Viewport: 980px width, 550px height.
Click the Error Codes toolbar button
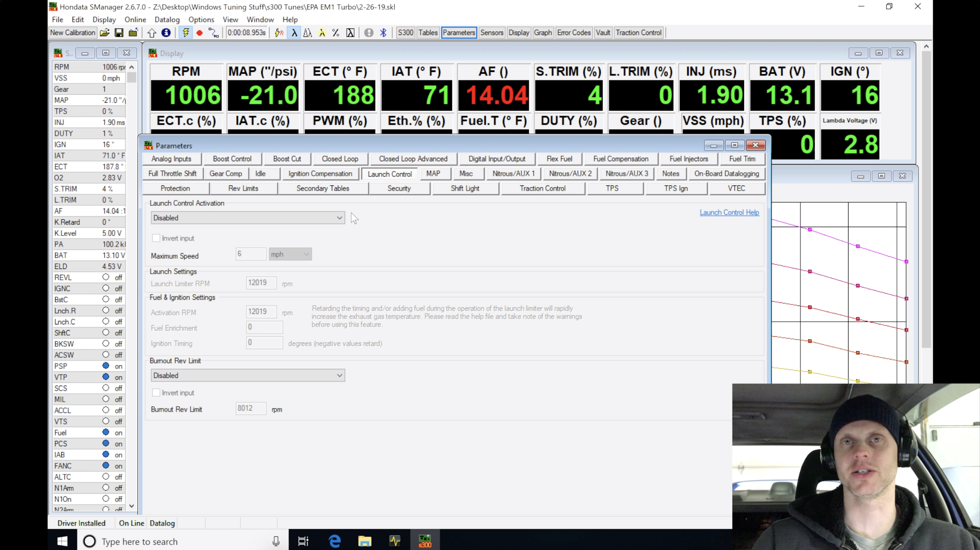coord(573,33)
